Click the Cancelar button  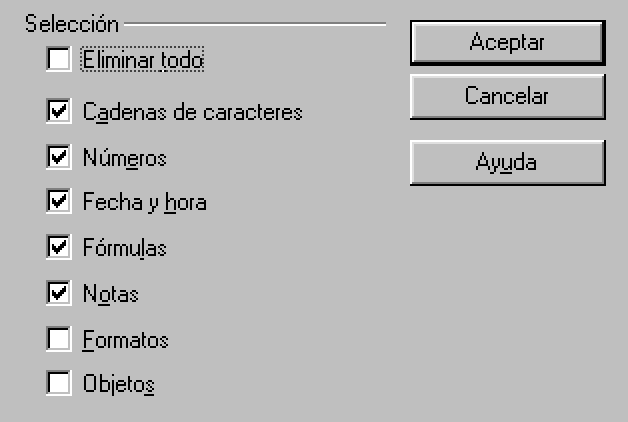(x=506, y=97)
